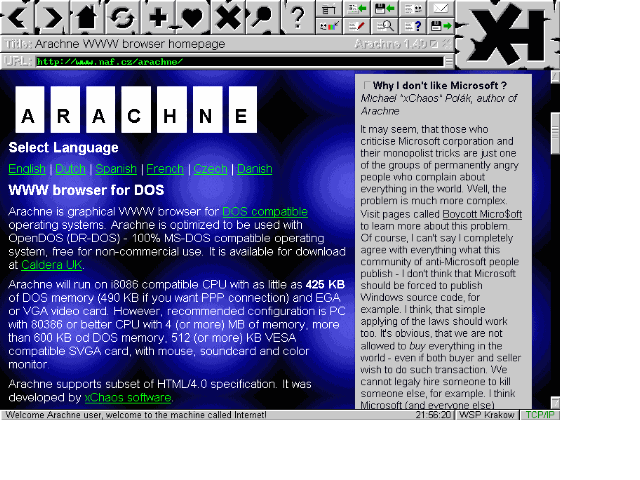The width and height of the screenshot is (640, 480).
Task: Click square window icon beside Arachne 1.40
Action: pyautogui.click(x=434, y=43)
